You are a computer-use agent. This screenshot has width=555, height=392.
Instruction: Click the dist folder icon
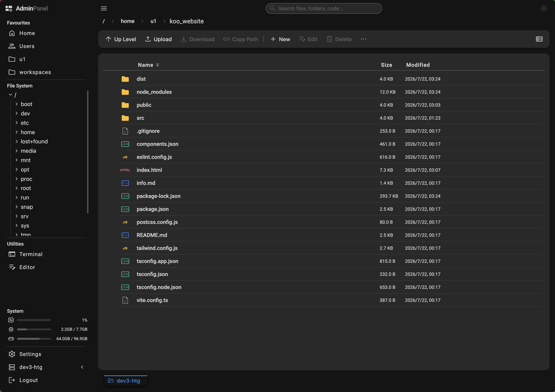125,79
